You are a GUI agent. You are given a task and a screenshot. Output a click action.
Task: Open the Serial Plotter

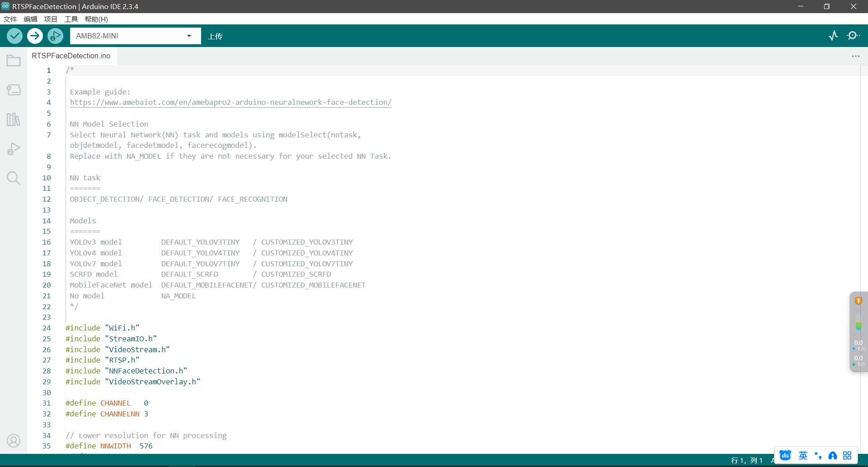(x=833, y=36)
